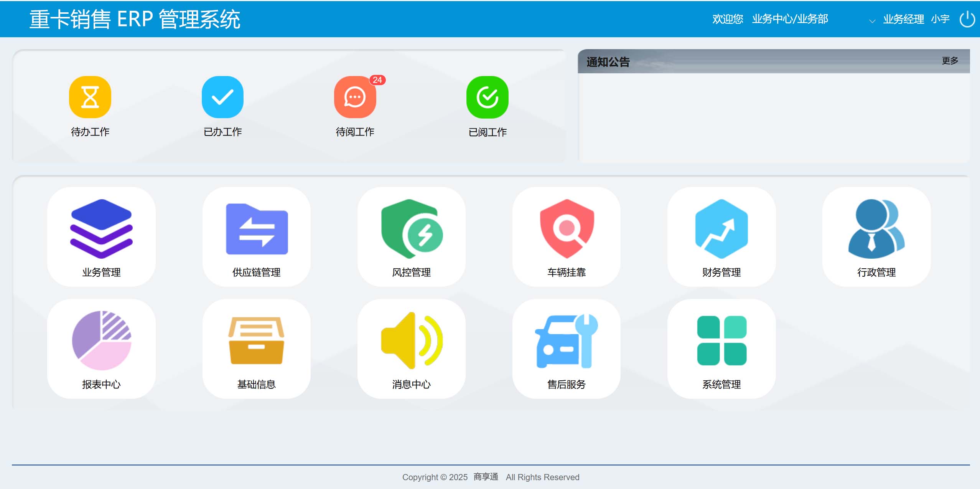Click the 更多 link in 通知公告
Image resolution: width=980 pixels, height=489 pixels.
[x=950, y=61]
